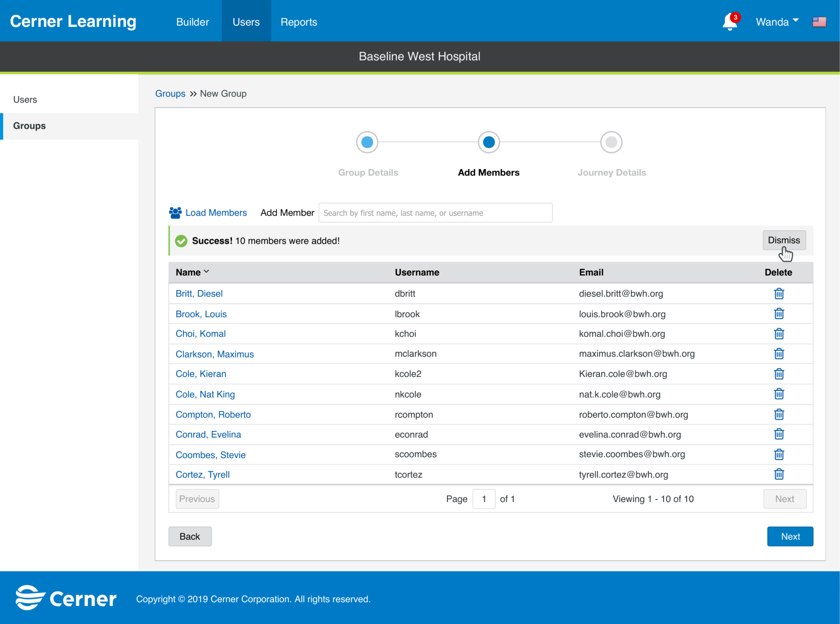Screen dimensions: 840x624
Task: Click email diesel.britt@bwh.org
Action: click(621, 294)
